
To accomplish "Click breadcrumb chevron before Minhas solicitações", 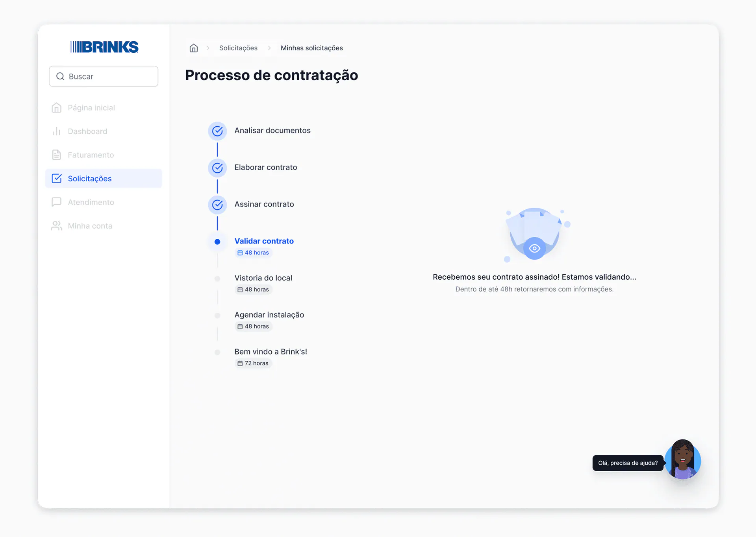I will tap(269, 48).
